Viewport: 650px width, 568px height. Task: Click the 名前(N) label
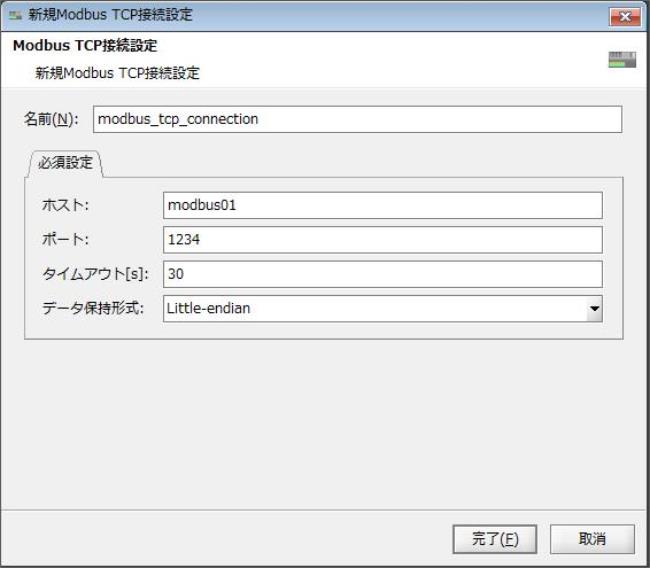[x=51, y=119]
